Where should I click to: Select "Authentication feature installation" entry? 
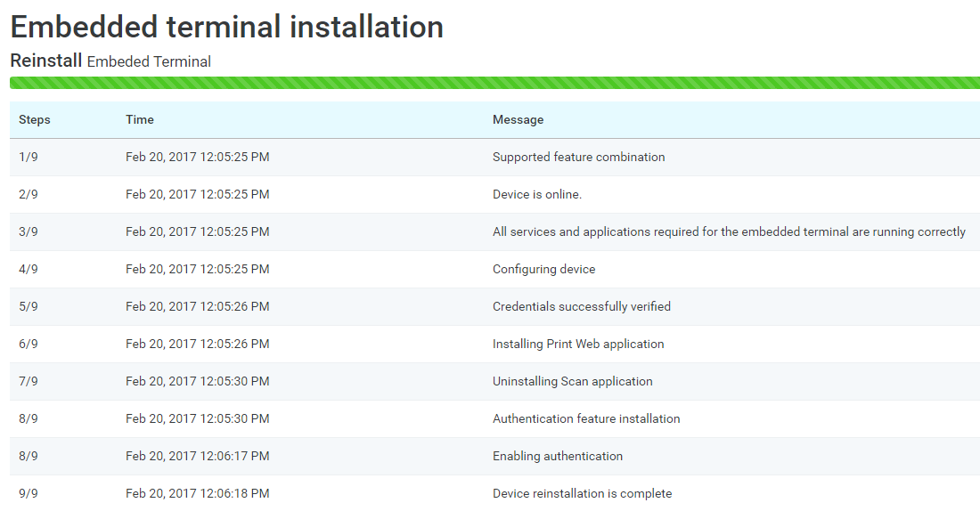click(x=586, y=418)
